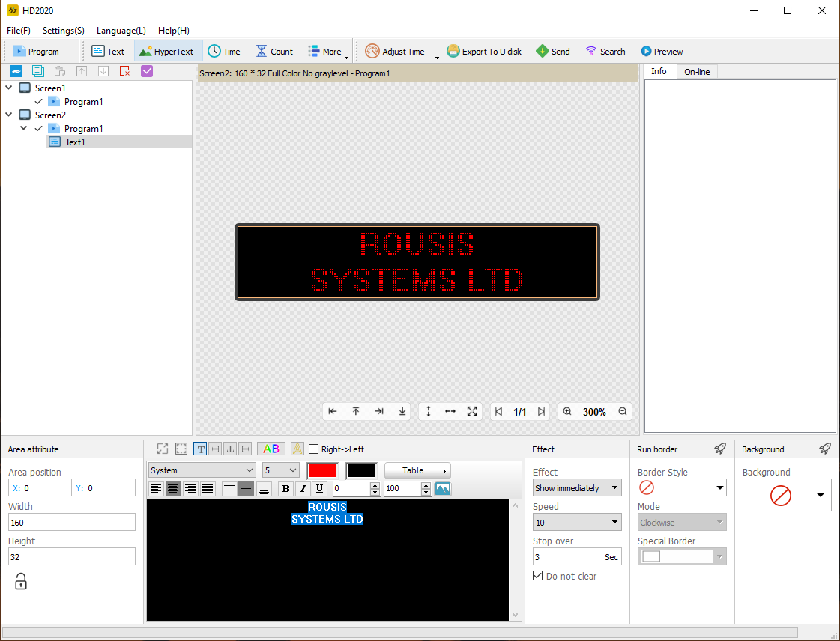
Task: Click the Search toolbar button
Action: click(x=605, y=52)
